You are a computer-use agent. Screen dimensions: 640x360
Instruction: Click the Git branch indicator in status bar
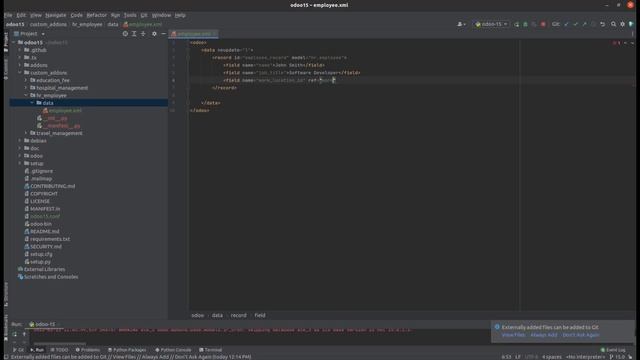617,357
